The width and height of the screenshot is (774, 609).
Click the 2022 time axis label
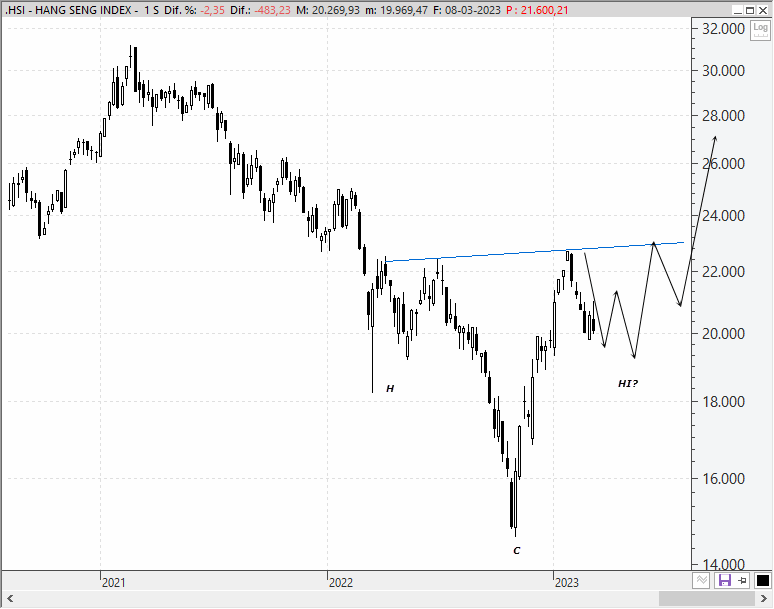click(x=341, y=583)
